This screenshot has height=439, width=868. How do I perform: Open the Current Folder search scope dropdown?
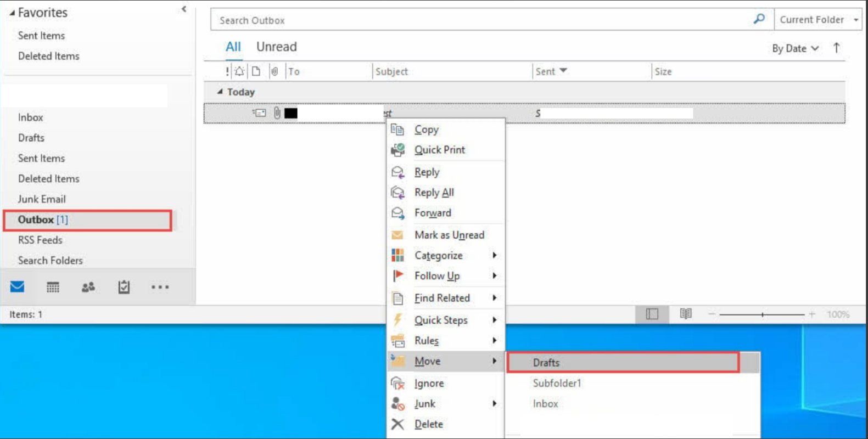coord(817,20)
